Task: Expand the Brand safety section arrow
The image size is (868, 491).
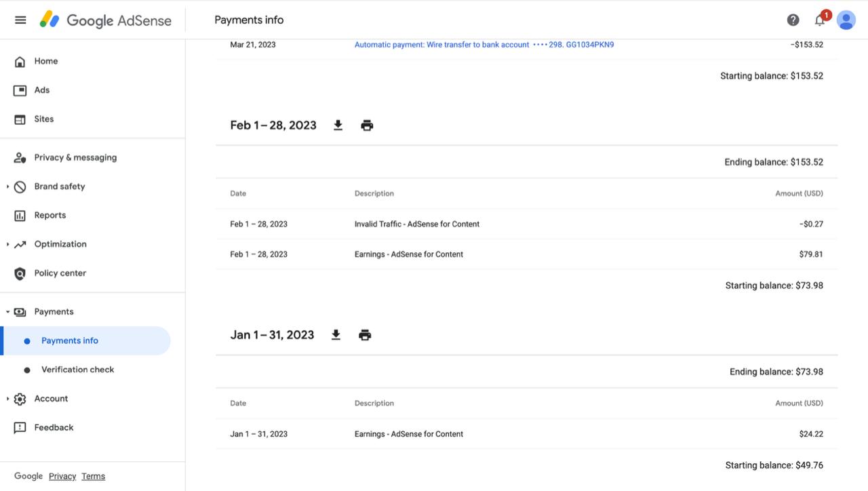Action: pyautogui.click(x=7, y=186)
